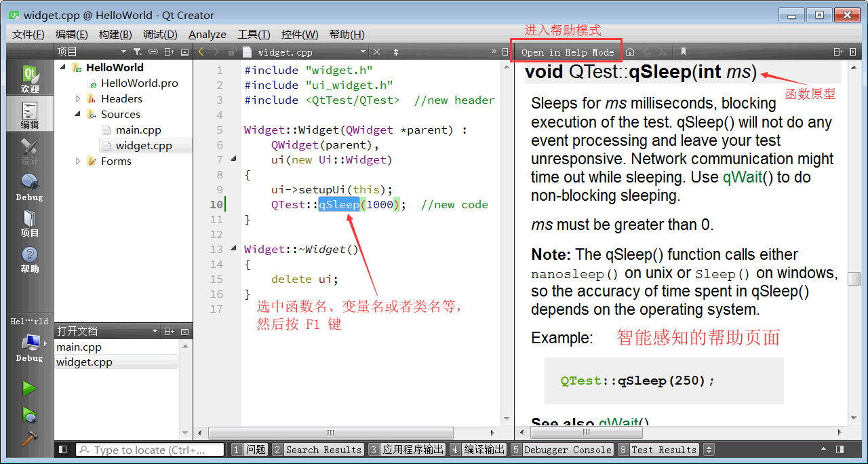Go back in editor navigation
Screen dimensions: 868x464
(201, 52)
